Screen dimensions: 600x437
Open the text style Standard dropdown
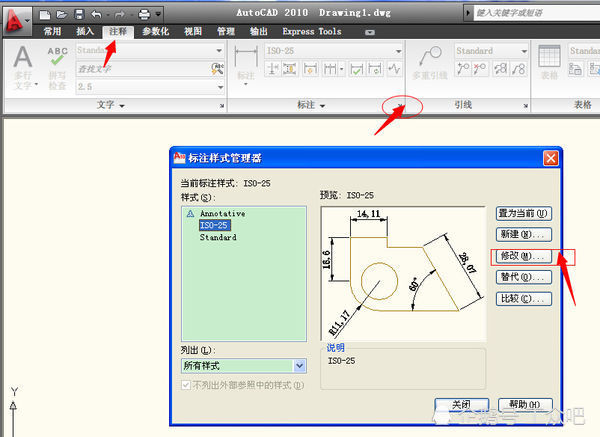pos(219,51)
